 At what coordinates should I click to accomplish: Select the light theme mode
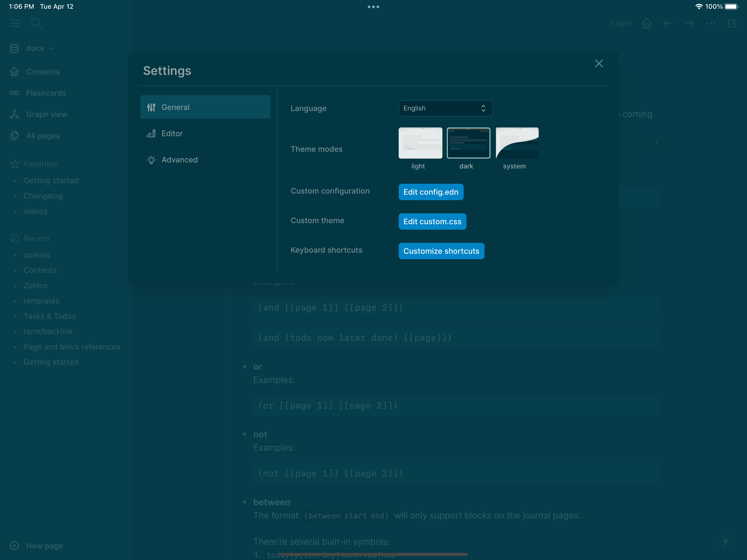(420, 143)
